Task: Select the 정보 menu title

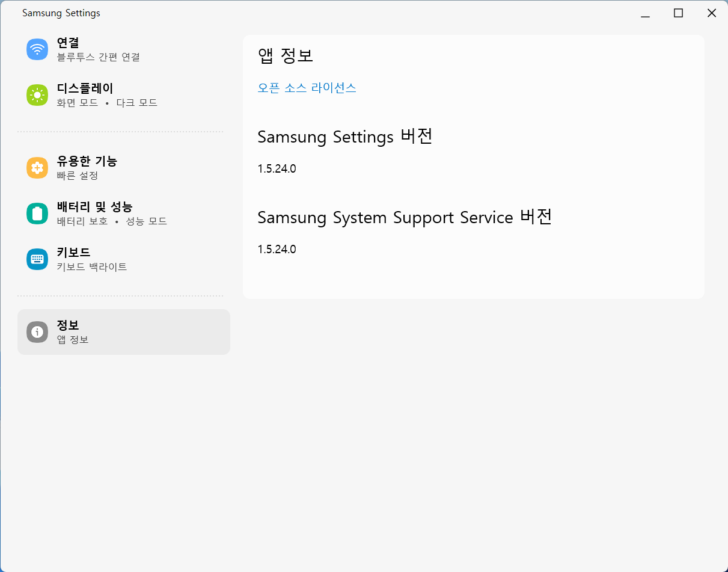Action: [x=68, y=325]
